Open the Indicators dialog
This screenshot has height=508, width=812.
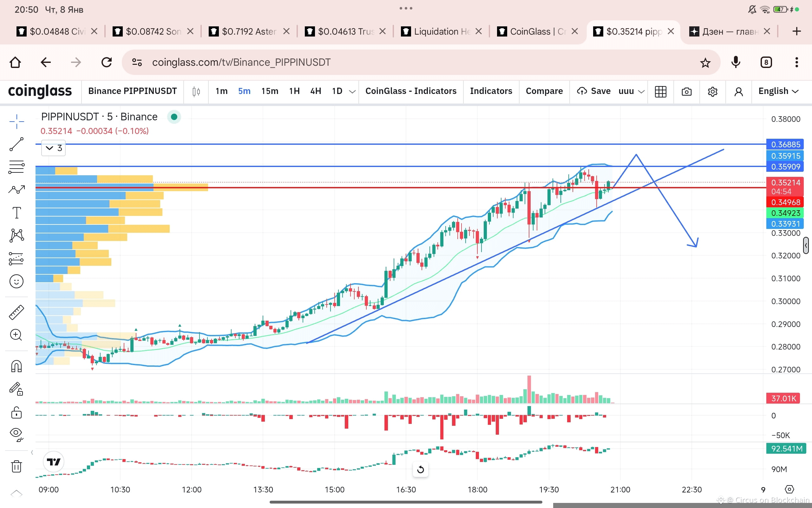tap(491, 91)
